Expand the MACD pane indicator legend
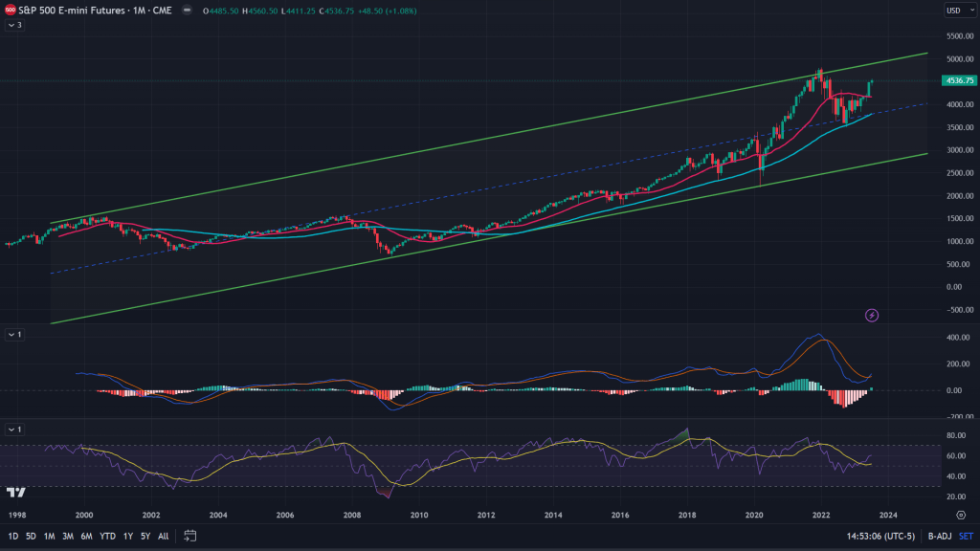Screen dimensions: 980x551 14,334
